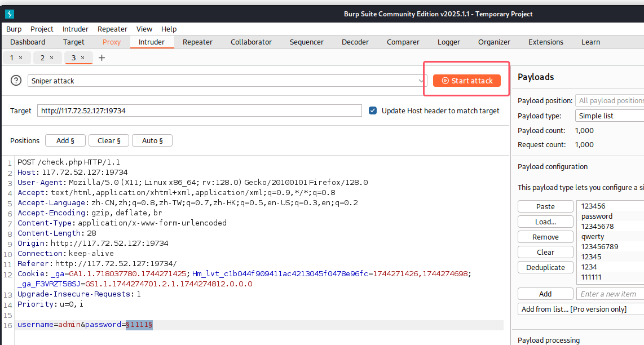Switch to the Proxy tab
The height and width of the screenshot is (345, 644).
(x=111, y=42)
